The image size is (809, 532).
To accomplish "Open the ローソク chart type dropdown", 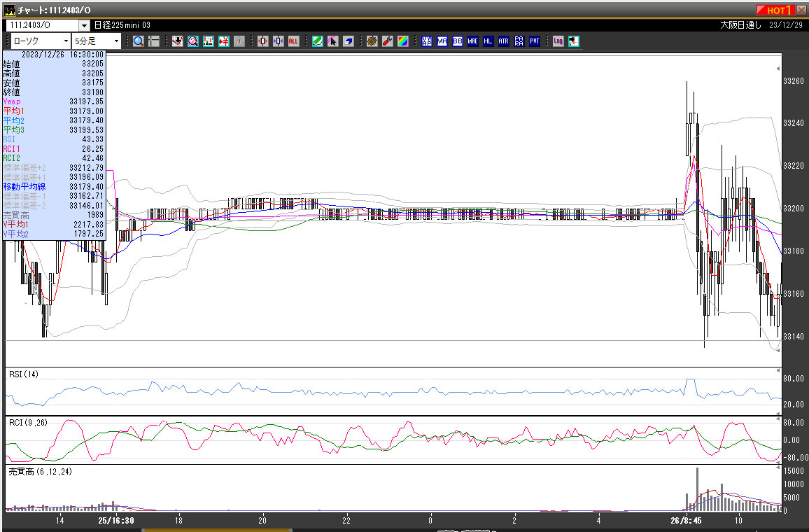I will tap(41, 41).
